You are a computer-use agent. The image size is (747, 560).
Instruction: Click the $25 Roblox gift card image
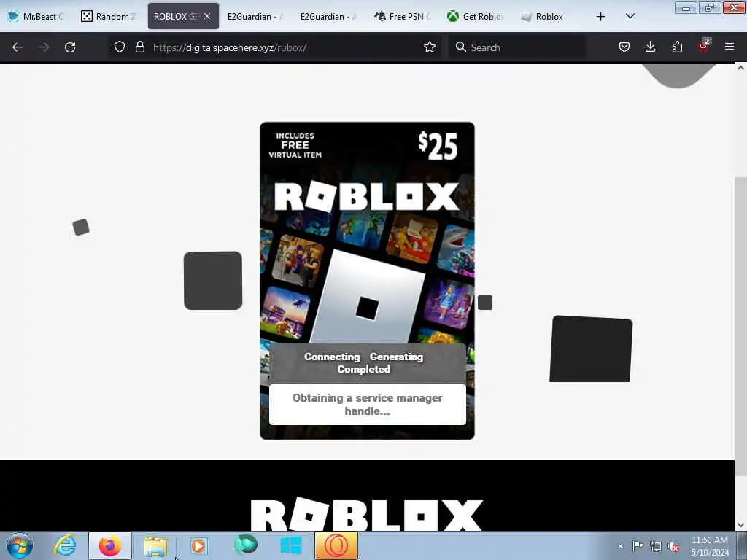point(367,280)
